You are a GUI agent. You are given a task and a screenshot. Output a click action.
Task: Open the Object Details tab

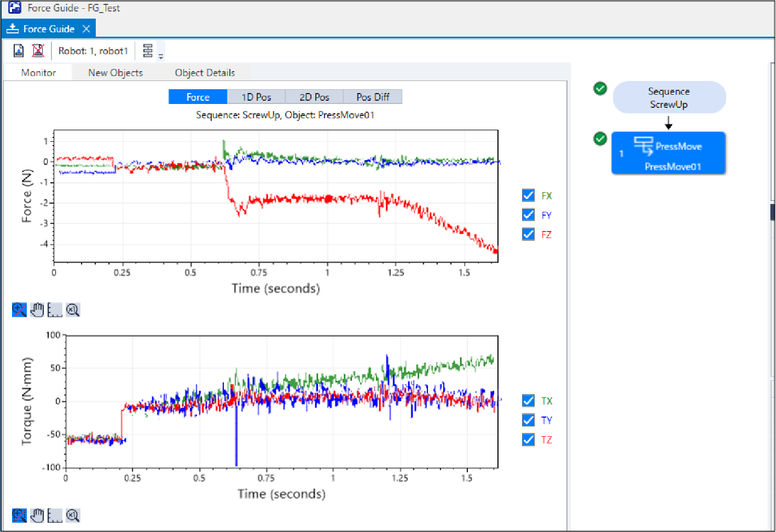pos(205,73)
